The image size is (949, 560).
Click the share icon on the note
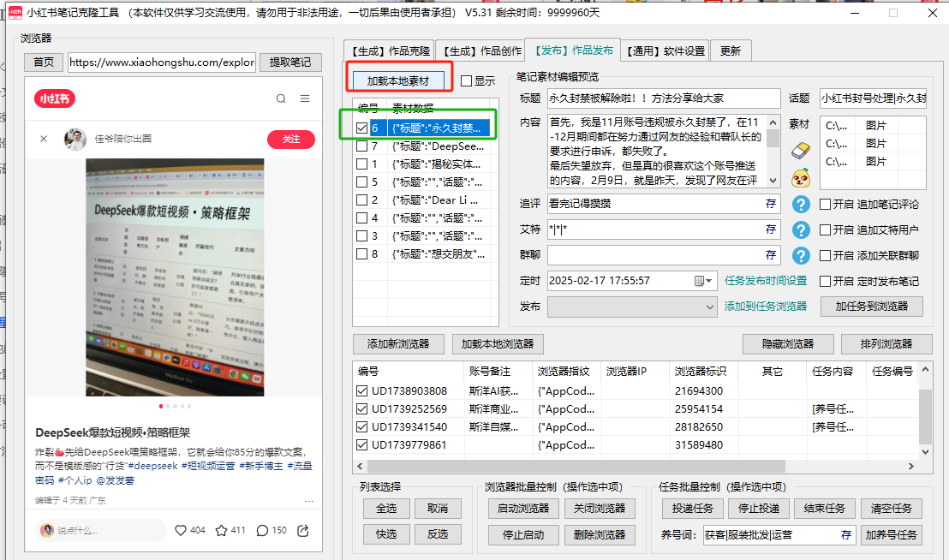coord(302,530)
